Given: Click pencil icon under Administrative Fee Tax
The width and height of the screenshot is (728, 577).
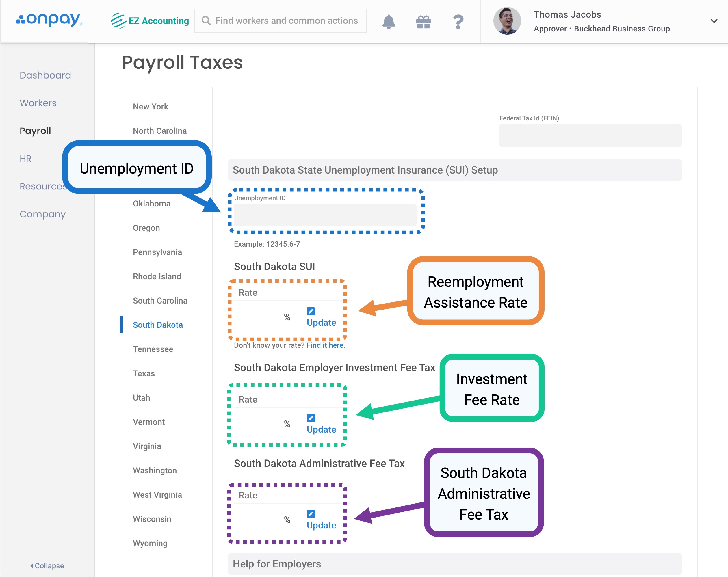Looking at the screenshot, I should tap(311, 514).
